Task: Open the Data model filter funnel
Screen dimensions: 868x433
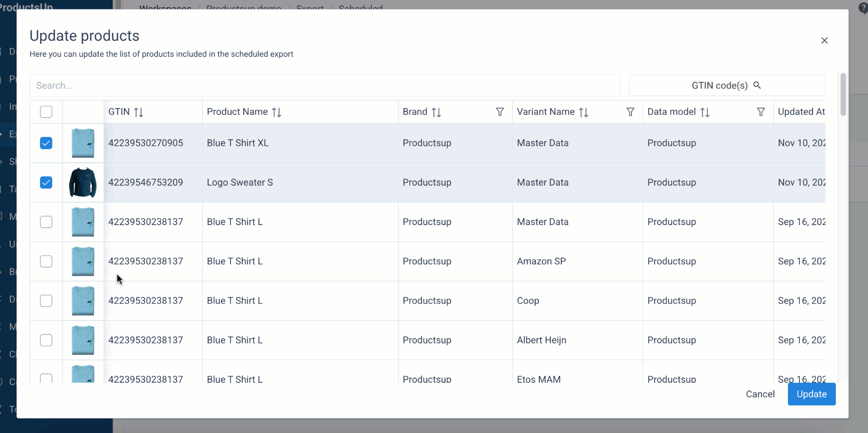Action: [760, 112]
